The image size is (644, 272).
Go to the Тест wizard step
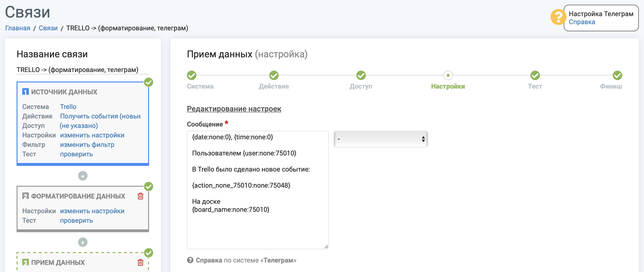coord(535,86)
